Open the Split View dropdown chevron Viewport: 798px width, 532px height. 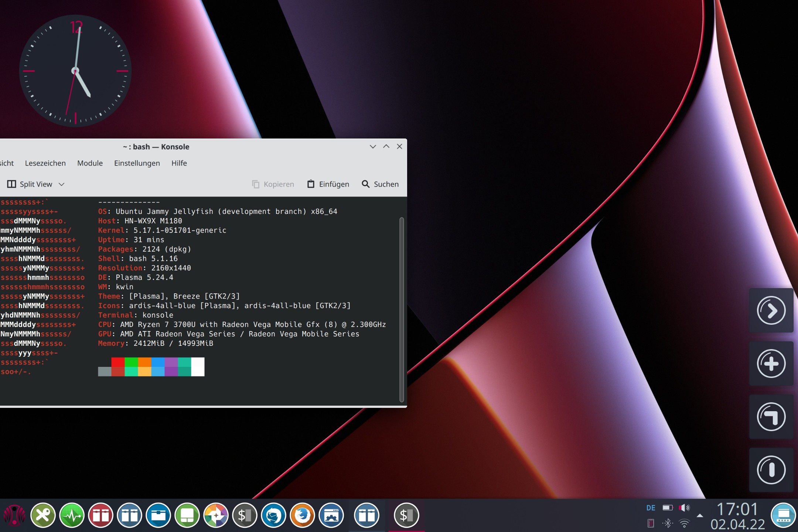click(x=62, y=184)
